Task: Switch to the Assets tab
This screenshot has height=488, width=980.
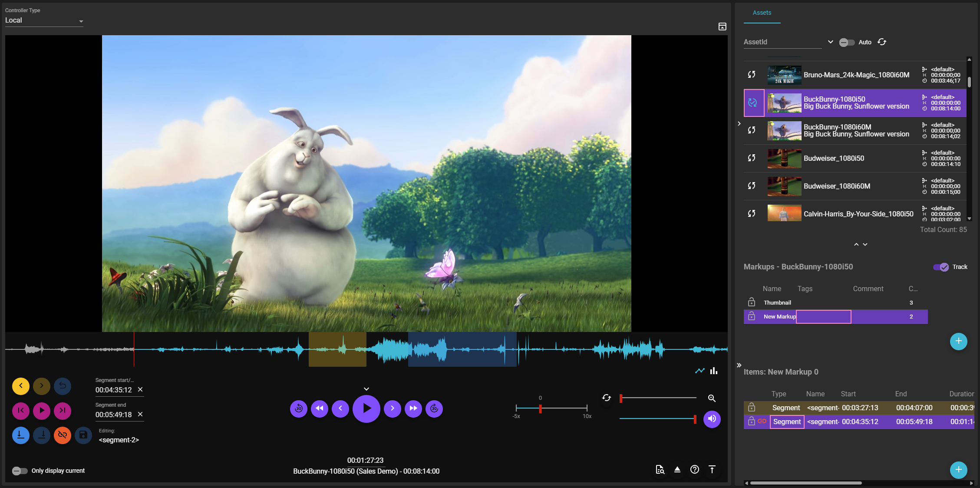Action: point(762,13)
